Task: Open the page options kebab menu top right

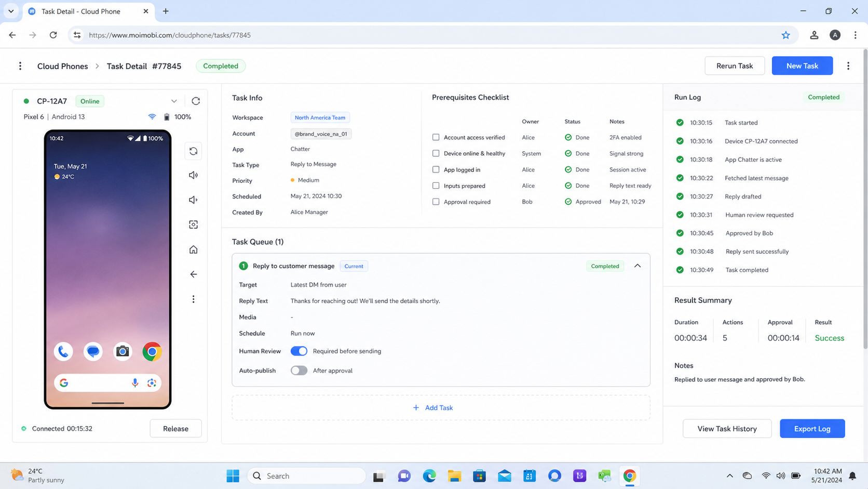Action: pos(848,66)
